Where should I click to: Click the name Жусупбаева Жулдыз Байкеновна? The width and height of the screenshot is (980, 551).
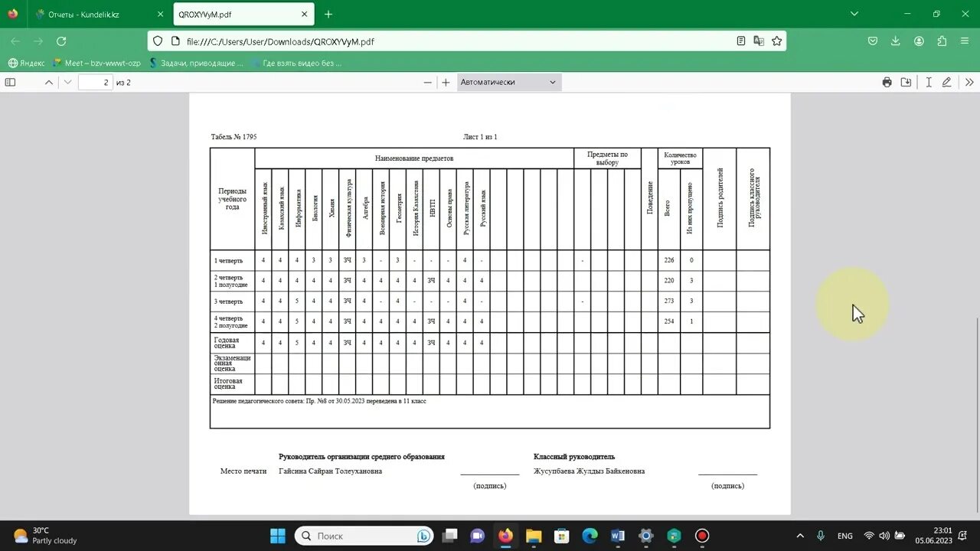(x=590, y=471)
